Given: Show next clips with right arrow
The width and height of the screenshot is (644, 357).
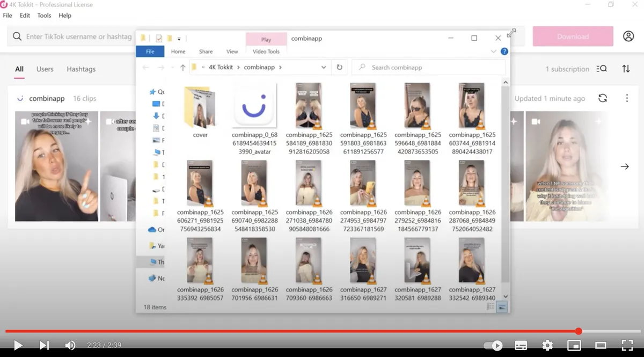Looking at the screenshot, I should pos(625,166).
